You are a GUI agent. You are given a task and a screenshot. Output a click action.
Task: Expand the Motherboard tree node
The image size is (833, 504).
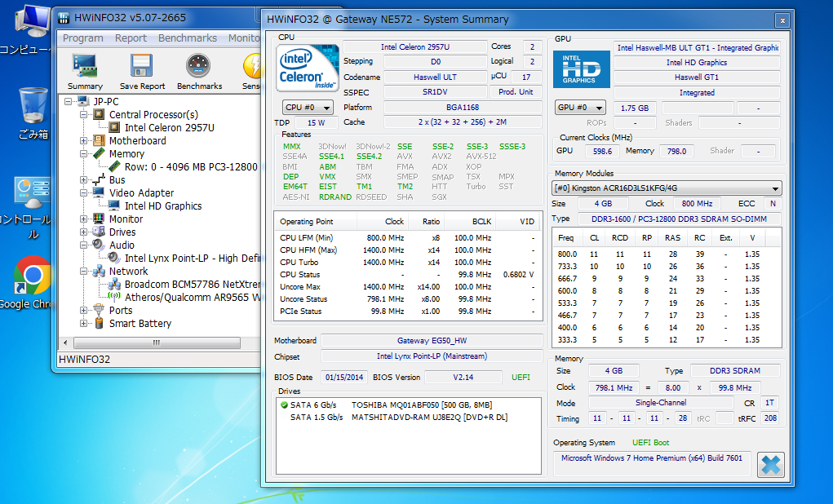(x=83, y=141)
